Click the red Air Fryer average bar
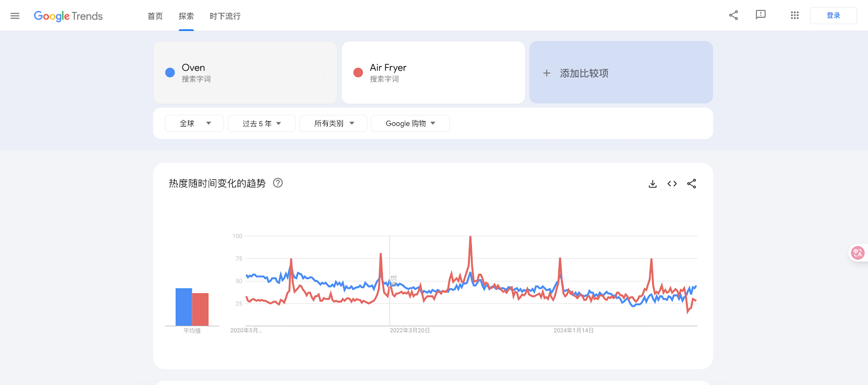868x385 pixels. [x=200, y=310]
